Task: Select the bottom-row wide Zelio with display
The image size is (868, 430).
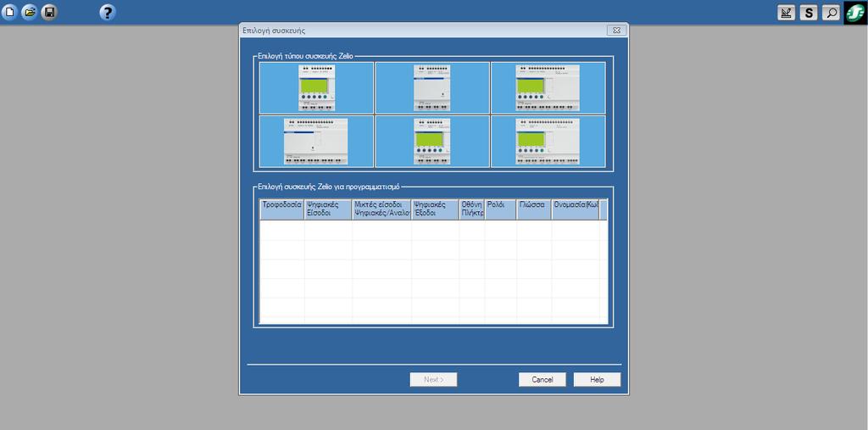Action: click(x=548, y=141)
